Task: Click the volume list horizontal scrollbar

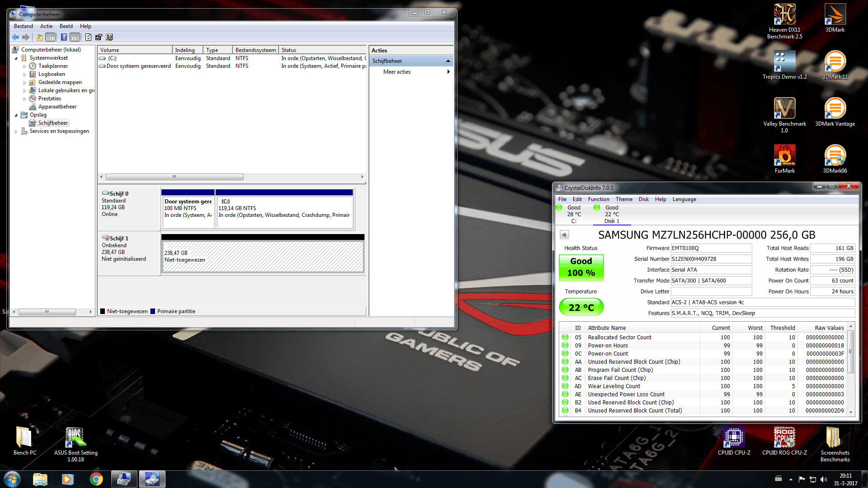Action: tap(175, 177)
